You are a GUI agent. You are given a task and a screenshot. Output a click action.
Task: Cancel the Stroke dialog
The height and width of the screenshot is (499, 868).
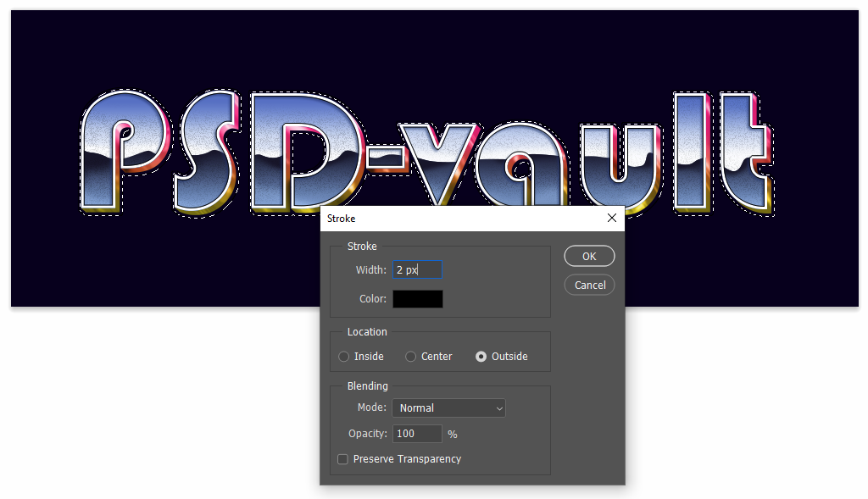(589, 285)
